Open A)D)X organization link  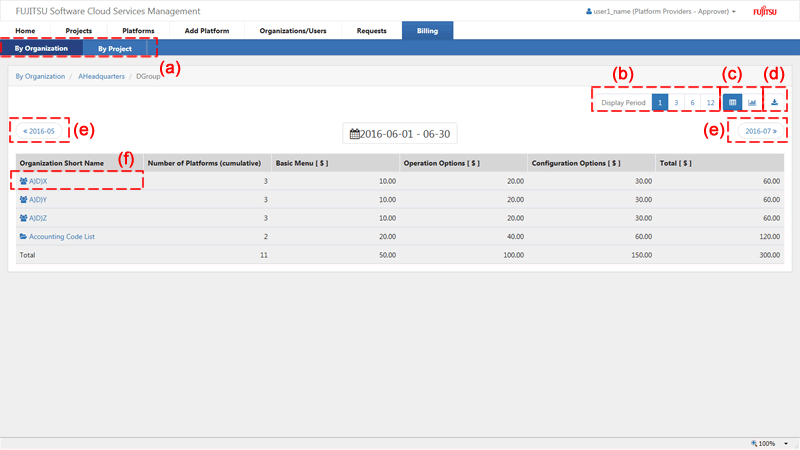[x=38, y=181]
